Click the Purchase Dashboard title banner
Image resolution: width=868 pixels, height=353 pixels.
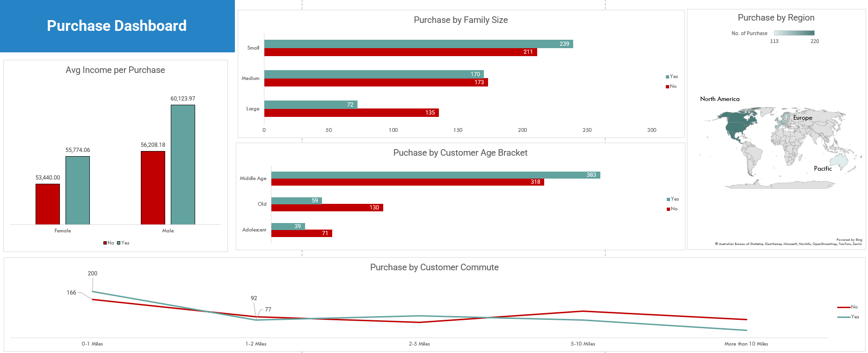point(117,26)
